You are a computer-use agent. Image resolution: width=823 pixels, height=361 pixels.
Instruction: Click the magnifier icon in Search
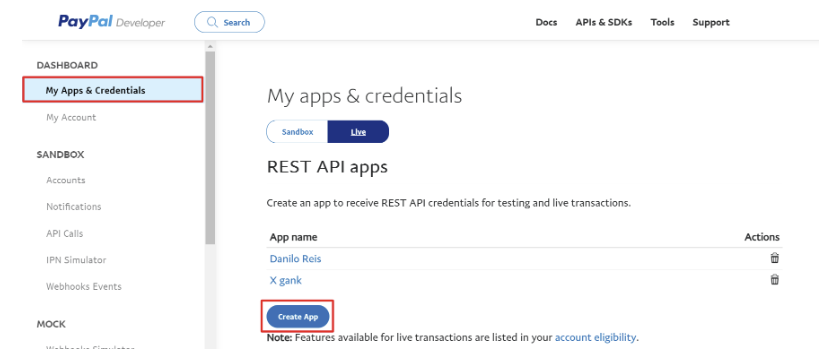tap(213, 22)
